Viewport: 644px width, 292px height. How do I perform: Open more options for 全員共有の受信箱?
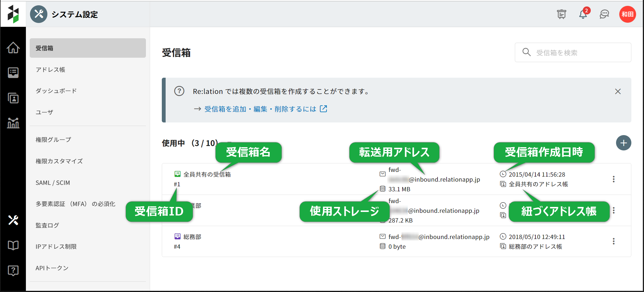coord(613,179)
